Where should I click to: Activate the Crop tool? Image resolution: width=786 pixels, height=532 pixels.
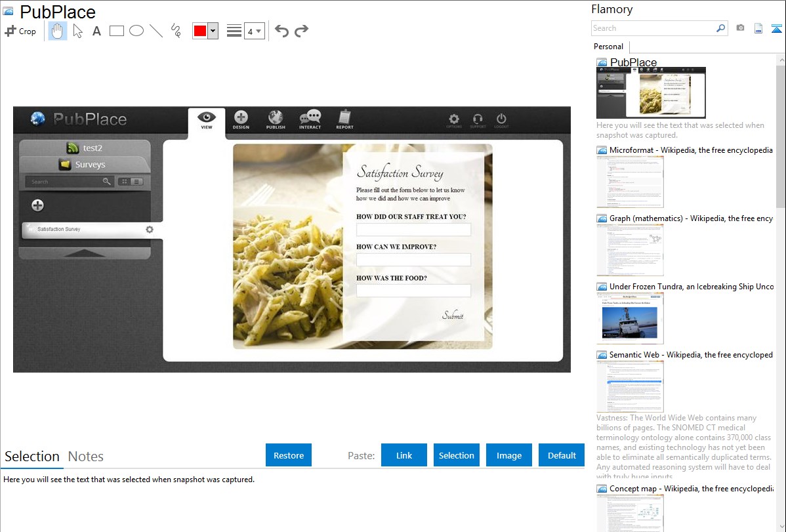point(20,31)
